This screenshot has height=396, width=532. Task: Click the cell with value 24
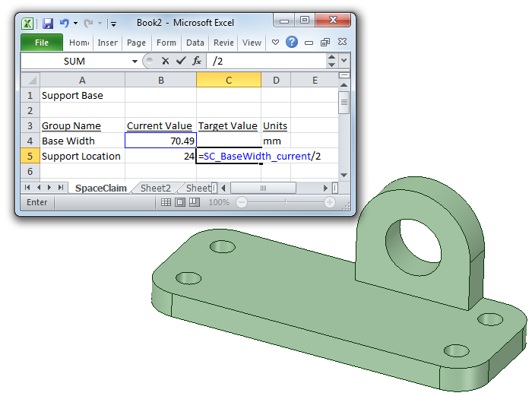click(x=161, y=156)
